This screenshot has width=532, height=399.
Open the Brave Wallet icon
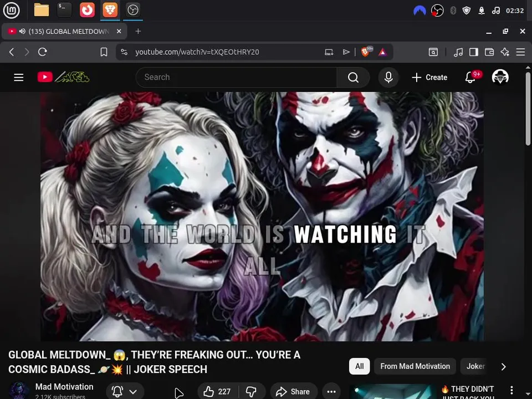(x=489, y=52)
